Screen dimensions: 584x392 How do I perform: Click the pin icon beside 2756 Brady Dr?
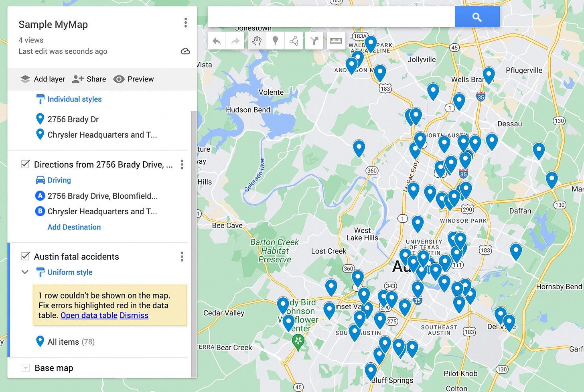pos(40,119)
